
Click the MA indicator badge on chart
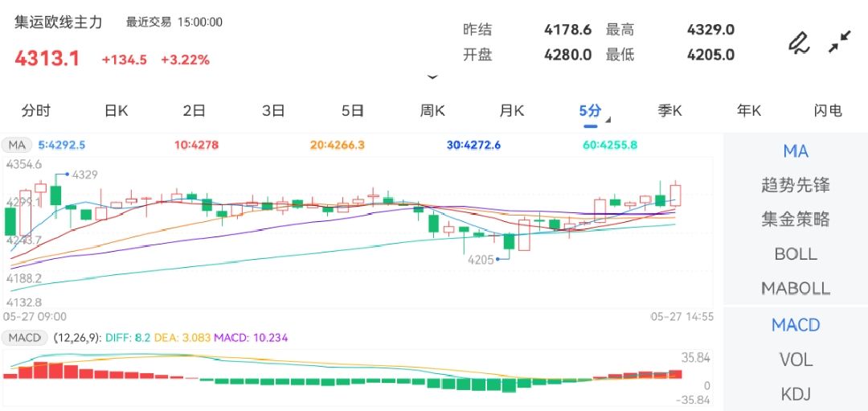(18, 145)
